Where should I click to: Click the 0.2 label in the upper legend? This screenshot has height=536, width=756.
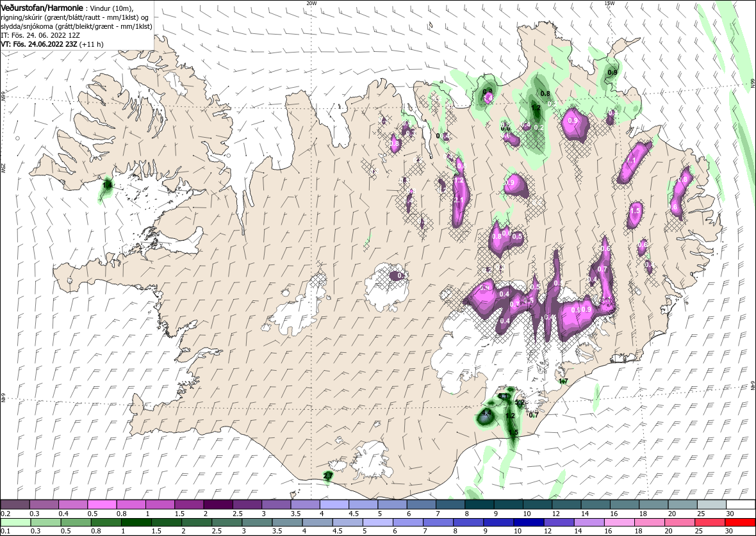(6, 514)
